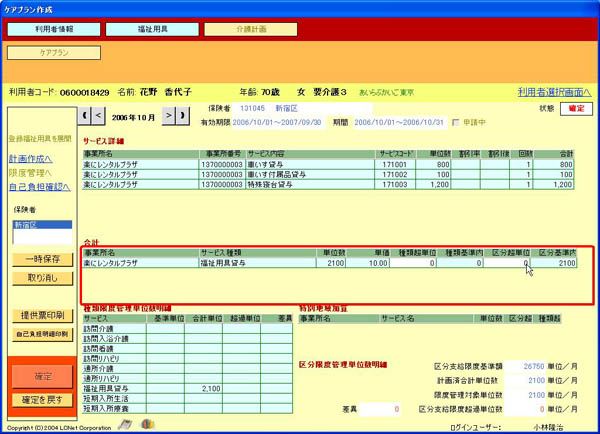
Task: Click the telephone icon beside the copyright
Action: tap(125, 424)
